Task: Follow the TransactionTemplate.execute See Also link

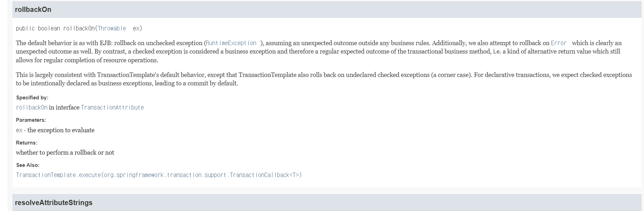Action: tap(159, 175)
